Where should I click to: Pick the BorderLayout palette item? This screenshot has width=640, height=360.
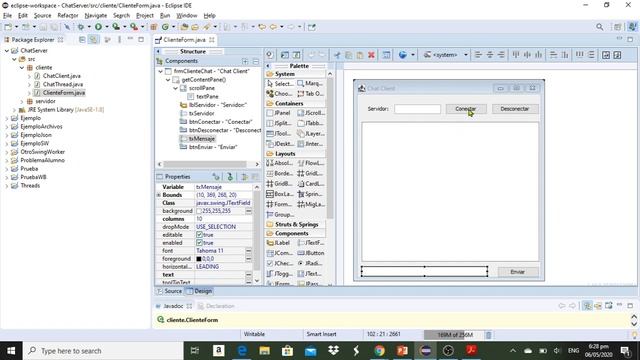pyautogui.click(x=280, y=173)
